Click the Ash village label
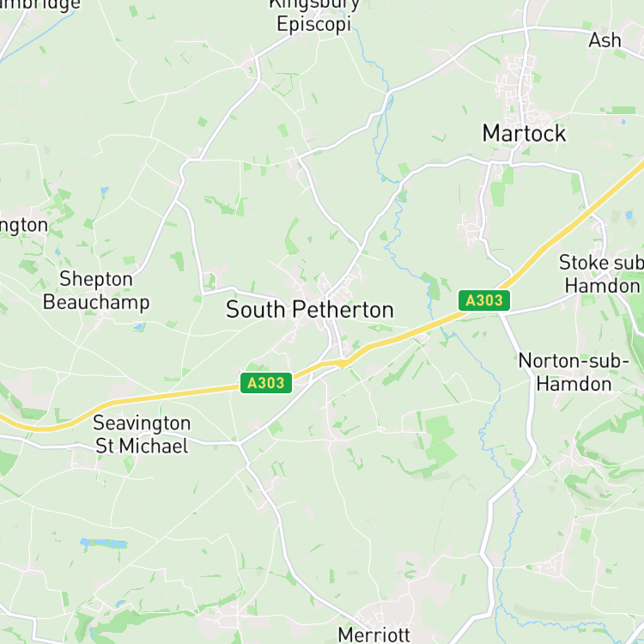The image size is (644, 644). pyautogui.click(x=605, y=40)
